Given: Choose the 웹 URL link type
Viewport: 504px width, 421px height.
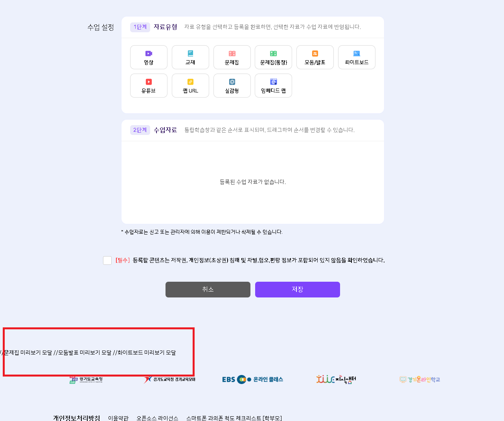Looking at the screenshot, I should point(190,86).
